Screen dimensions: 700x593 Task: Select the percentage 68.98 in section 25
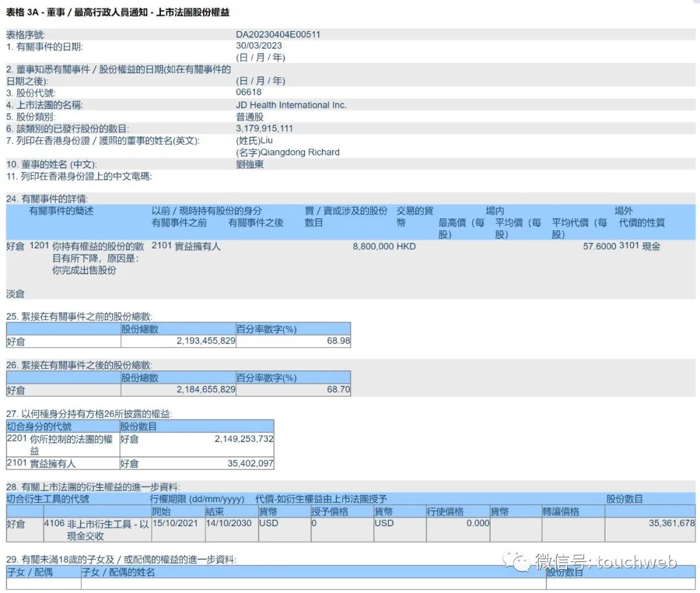[x=337, y=342]
